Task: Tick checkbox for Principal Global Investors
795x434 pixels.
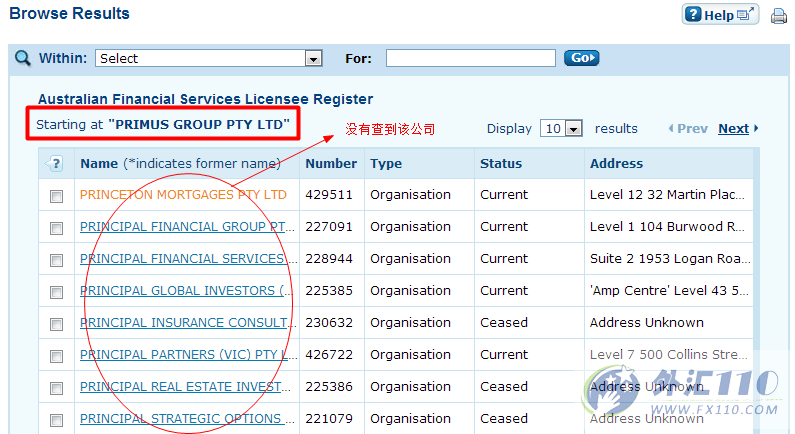Action: tap(56, 292)
